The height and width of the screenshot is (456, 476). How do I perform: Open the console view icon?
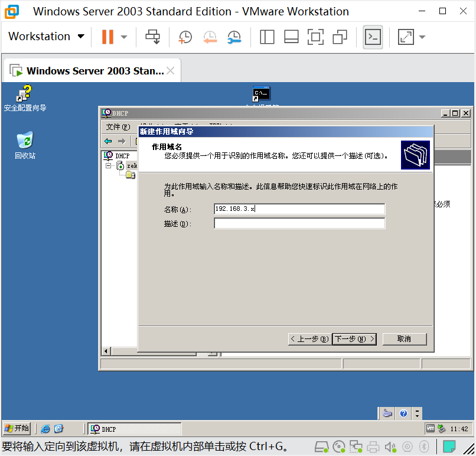point(373,37)
